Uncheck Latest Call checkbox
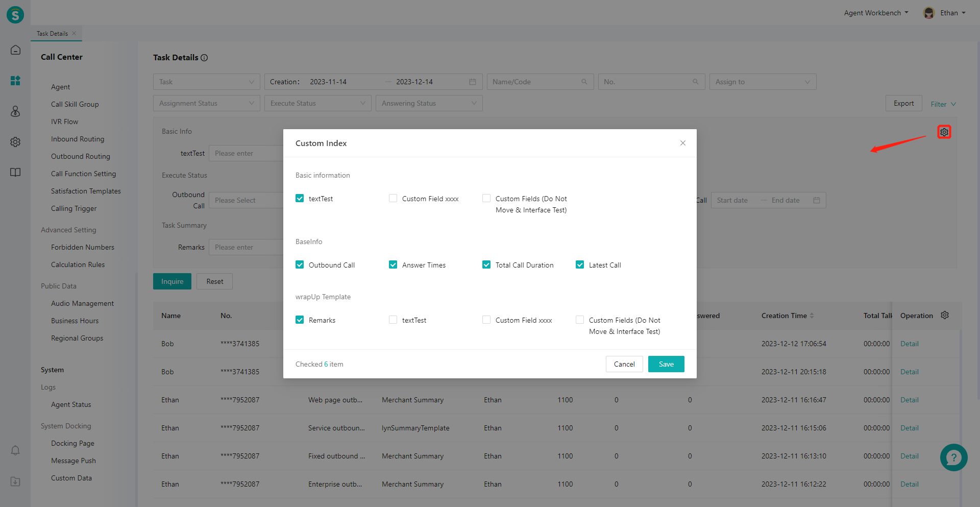 580,264
